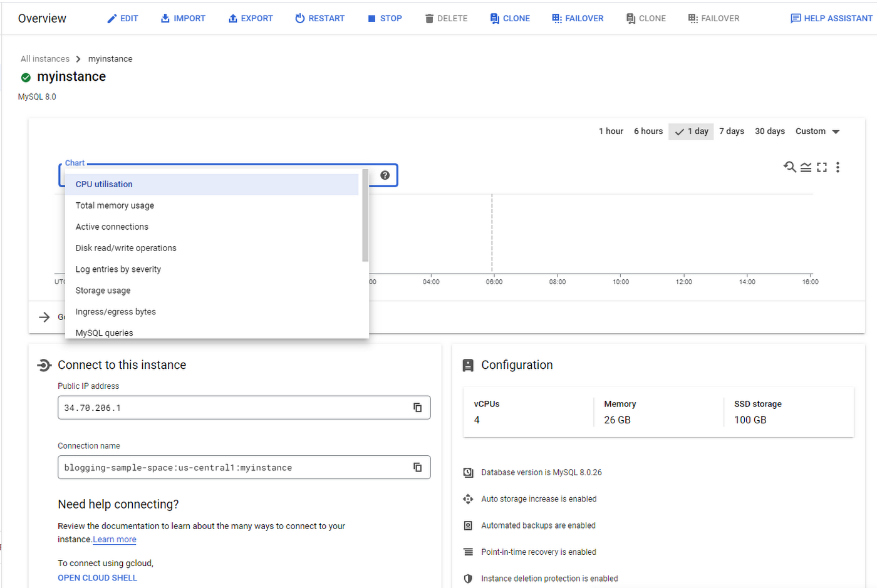The image size is (877, 588).
Task: Choose Ingress/egress bytes option
Action: click(x=212, y=312)
